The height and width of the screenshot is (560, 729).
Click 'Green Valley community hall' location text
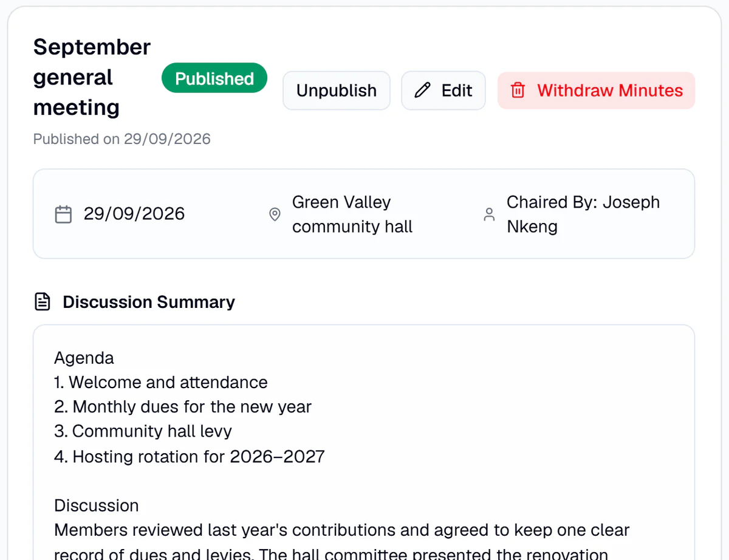tap(352, 214)
